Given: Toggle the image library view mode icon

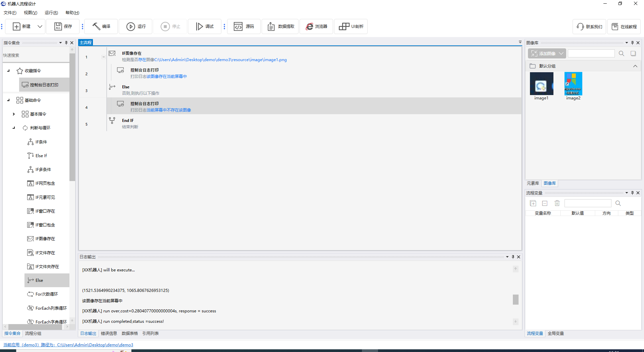Looking at the screenshot, I should tap(633, 53).
